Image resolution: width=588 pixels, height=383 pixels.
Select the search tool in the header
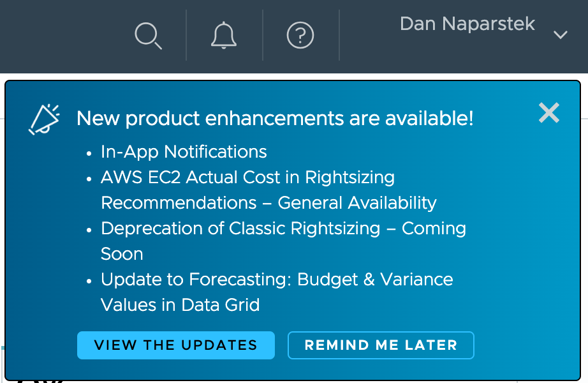[x=148, y=36]
